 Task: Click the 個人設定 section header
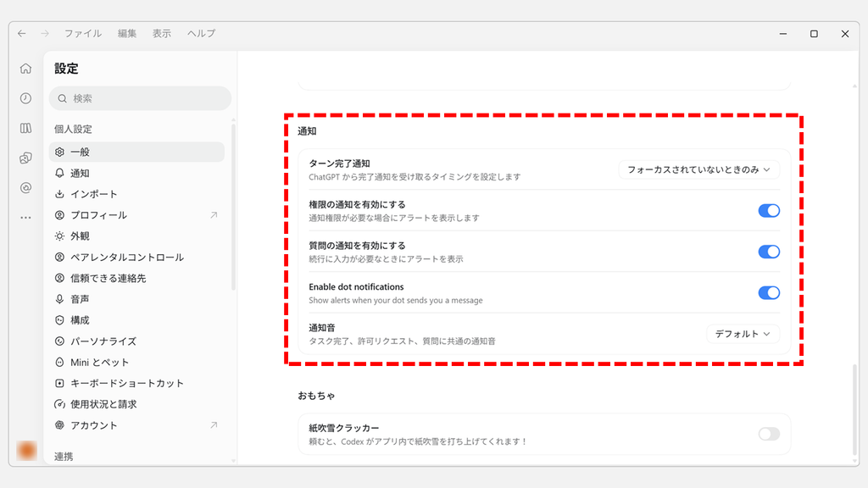pyautogui.click(x=73, y=129)
